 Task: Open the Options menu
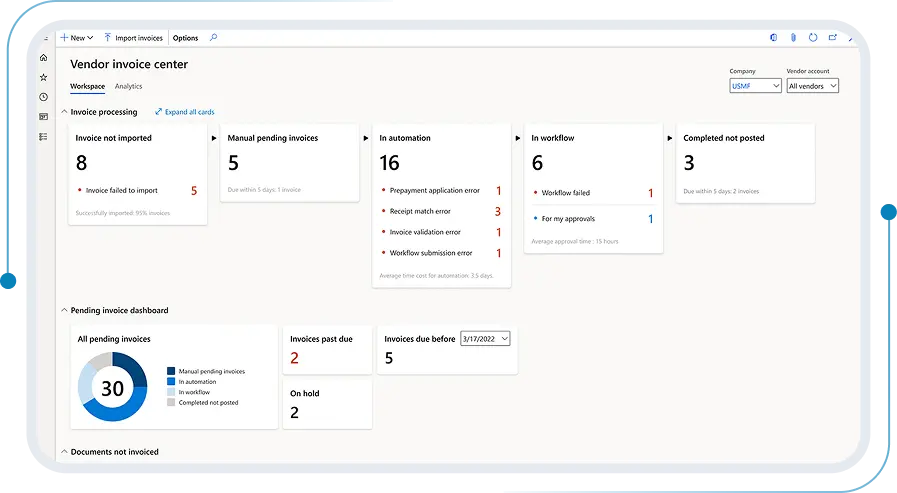185,38
